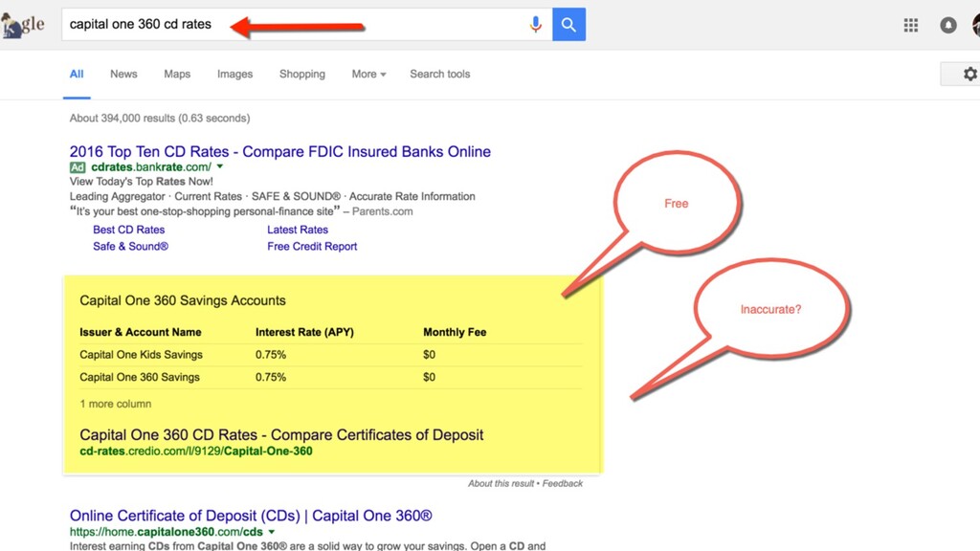Open the Best CD Rates sitelink
Screen dimensions: 980x551
(x=129, y=230)
